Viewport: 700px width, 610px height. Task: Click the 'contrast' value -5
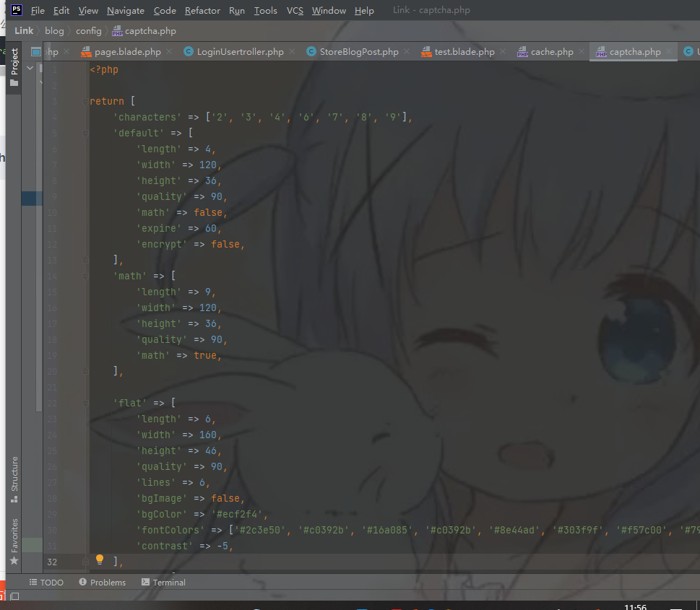coord(222,546)
